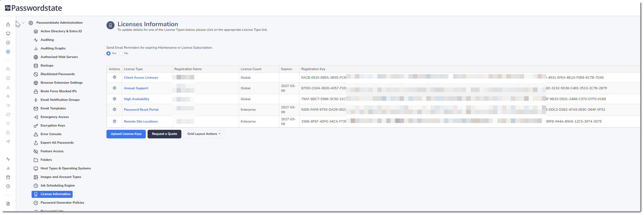Follow the High Availability link
The height and width of the screenshot is (215, 644).
tap(136, 99)
